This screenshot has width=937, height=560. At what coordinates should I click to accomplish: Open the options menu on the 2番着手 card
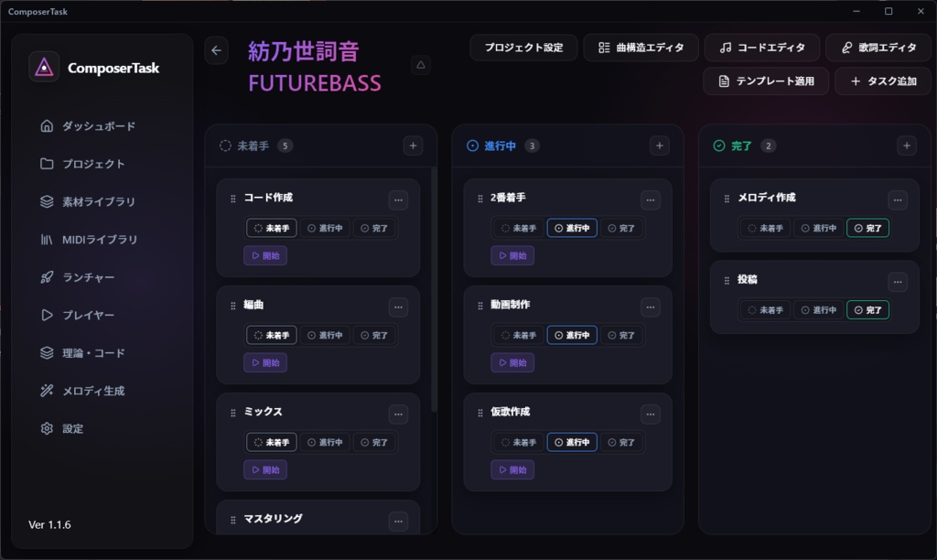[x=650, y=199]
